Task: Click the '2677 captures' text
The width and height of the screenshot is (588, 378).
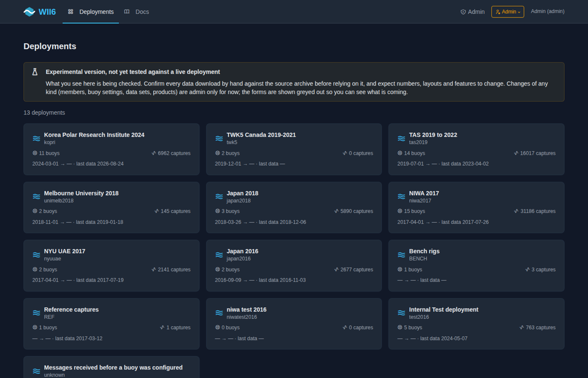Action: 357,270
